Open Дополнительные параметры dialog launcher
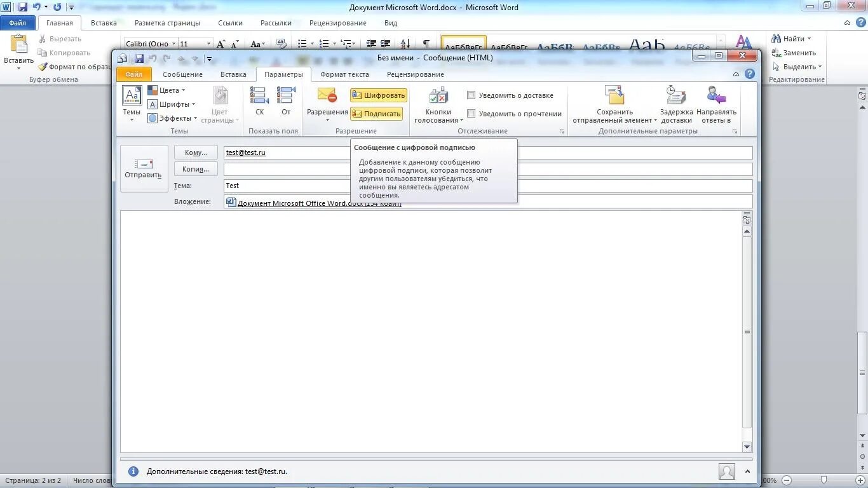Image resolution: width=868 pixels, height=488 pixels. click(735, 132)
